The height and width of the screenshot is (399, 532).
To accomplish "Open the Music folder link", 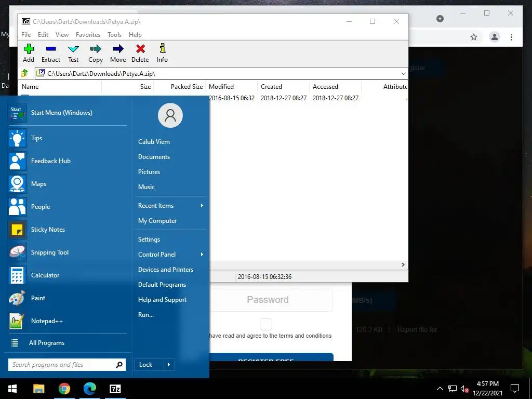I will 146,187.
